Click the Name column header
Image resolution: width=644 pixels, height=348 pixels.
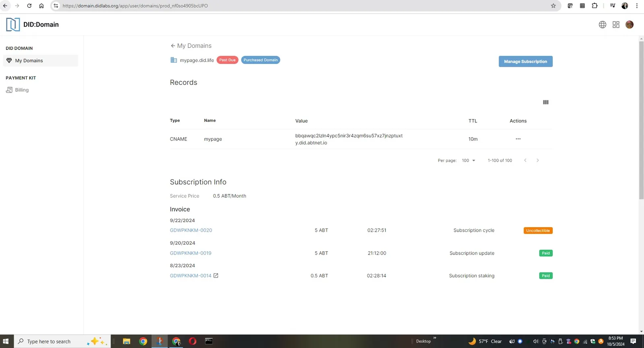tap(210, 121)
